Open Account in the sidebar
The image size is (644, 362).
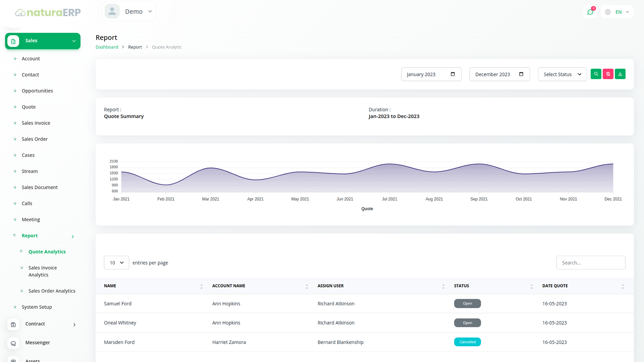point(31,58)
